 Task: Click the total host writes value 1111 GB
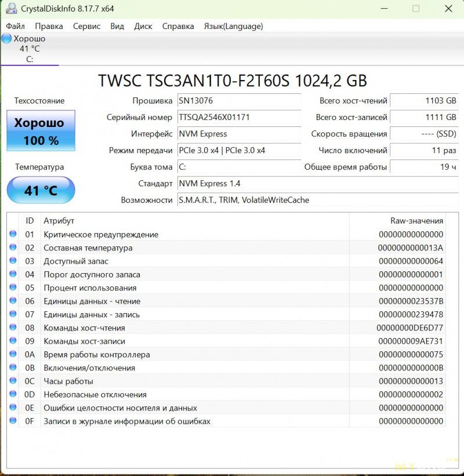click(424, 117)
